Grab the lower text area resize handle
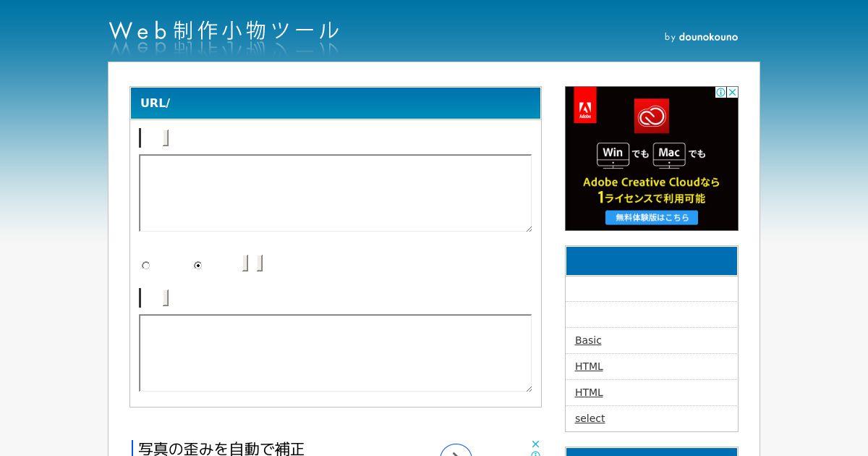Viewport: 868px width, 456px height. [x=529, y=389]
